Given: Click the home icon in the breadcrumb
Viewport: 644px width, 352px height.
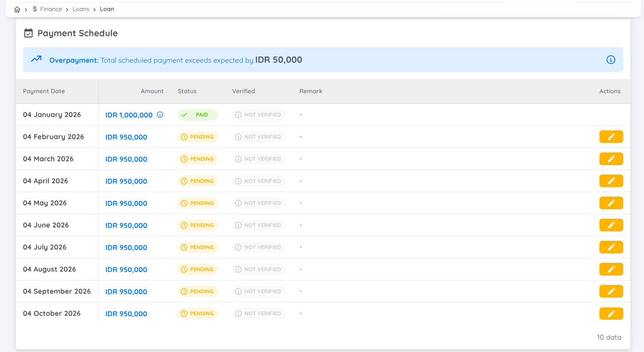Looking at the screenshot, I should point(17,9).
